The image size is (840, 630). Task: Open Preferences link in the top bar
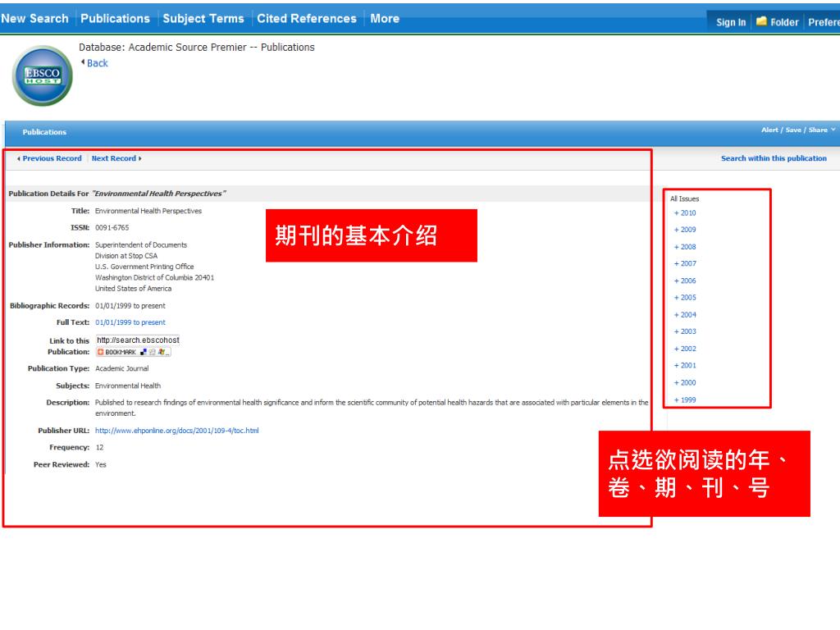pos(824,22)
